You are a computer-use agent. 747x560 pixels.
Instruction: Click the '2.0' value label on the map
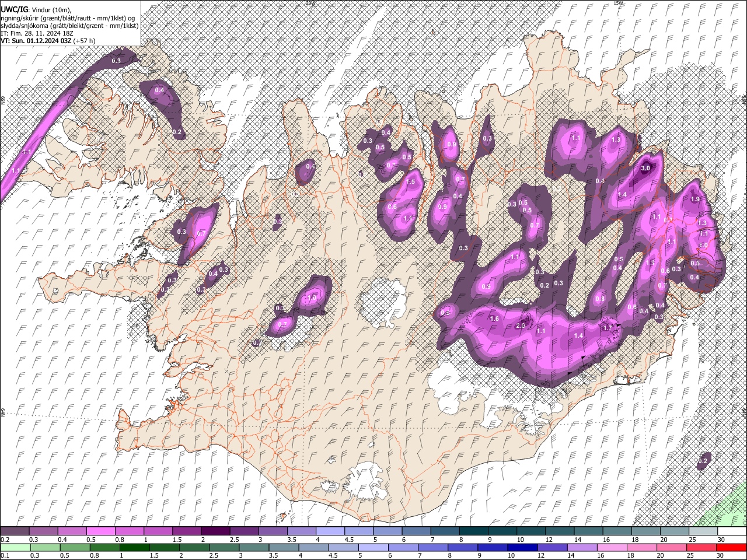coord(521,325)
